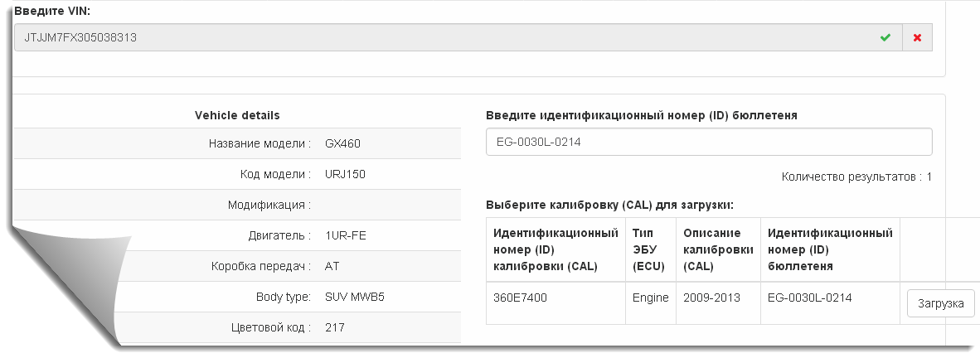This screenshot has width=980, height=358.
Task: Click EG-0030L-0214 bulletin cell in table
Action: point(809,298)
